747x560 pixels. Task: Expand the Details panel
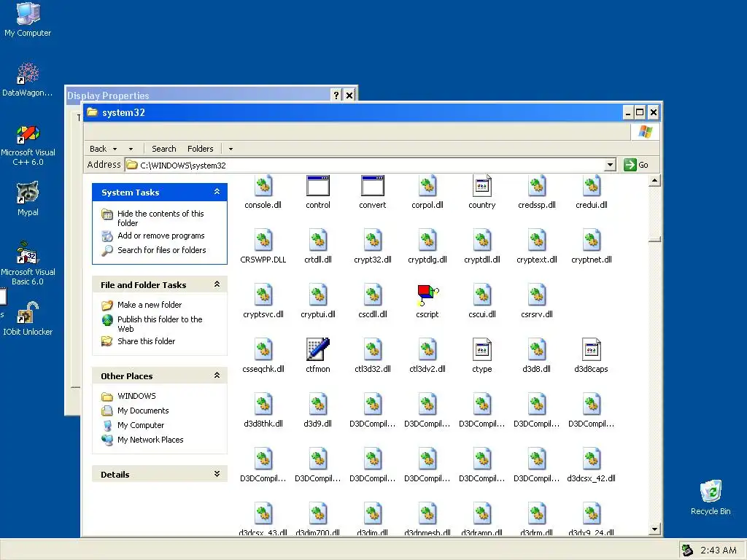(217, 474)
